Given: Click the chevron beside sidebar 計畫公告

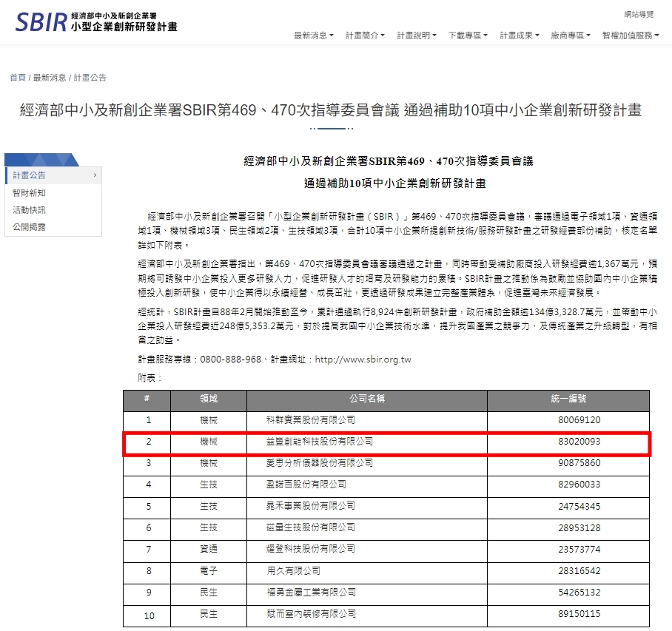Looking at the screenshot, I should [x=95, y=175].
